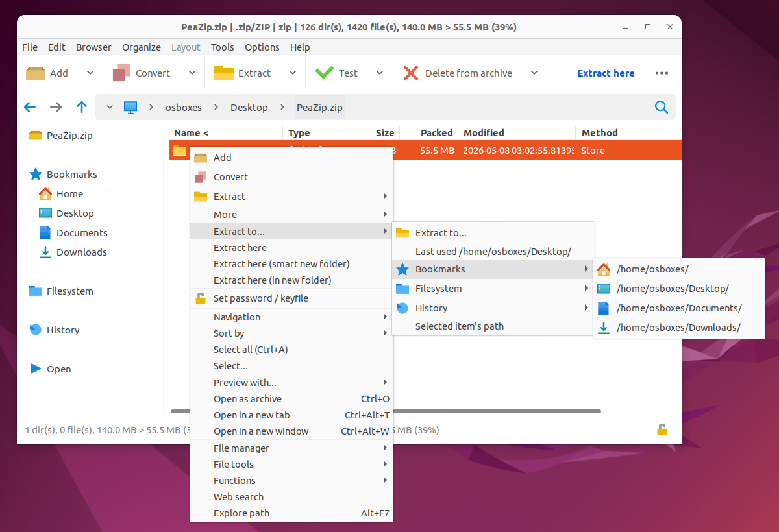Viewport: 779px width, 532px height.
Task: Expand the address bar history chevron
Action: [109, 107]
